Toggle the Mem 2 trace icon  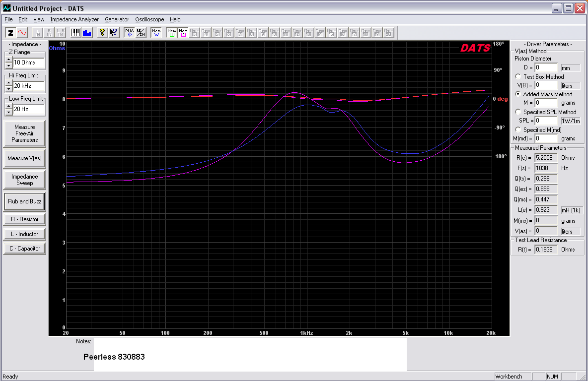click(183, 33)
